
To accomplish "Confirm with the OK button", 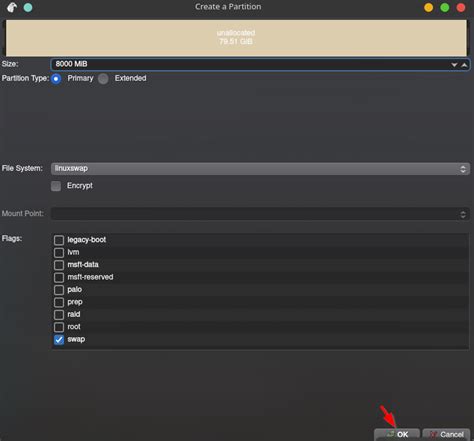I will [x=397, y=434].
